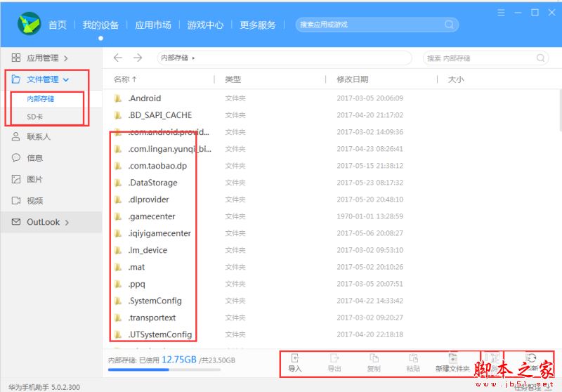Screen dimensions: 562x392
Task: Click the 联系人 person icon
Action: click(15, 136)
